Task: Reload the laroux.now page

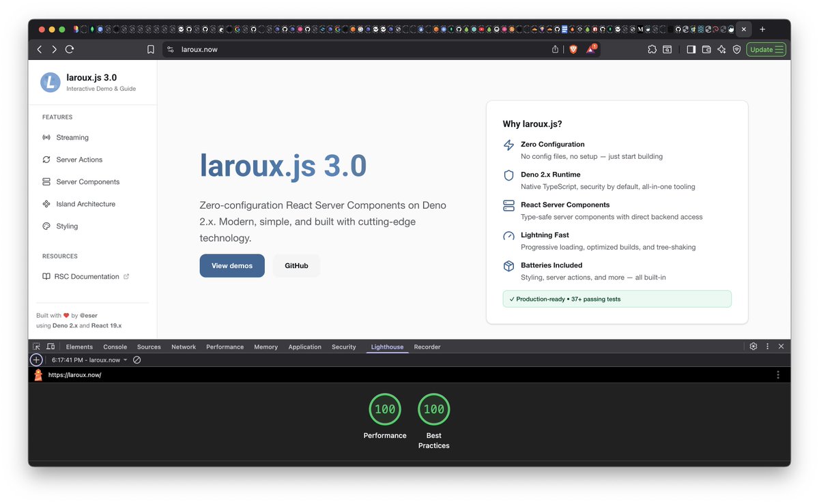Action: (69, 49)
